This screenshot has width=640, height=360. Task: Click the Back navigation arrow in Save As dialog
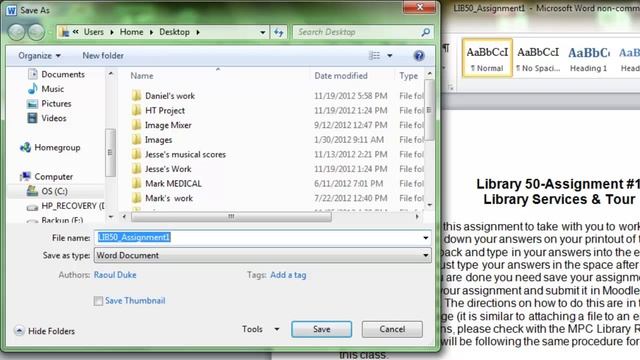pyautogui.click(x=17, y=32)
